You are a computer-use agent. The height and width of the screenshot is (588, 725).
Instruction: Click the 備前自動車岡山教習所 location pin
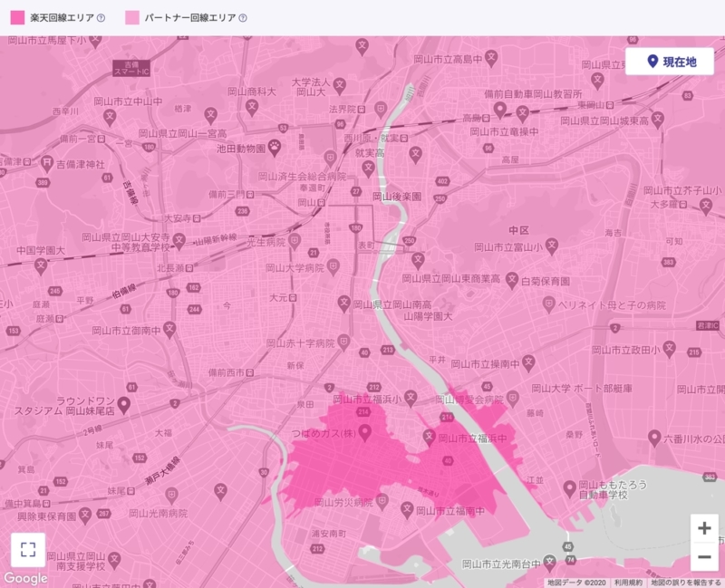click(500, 110)
